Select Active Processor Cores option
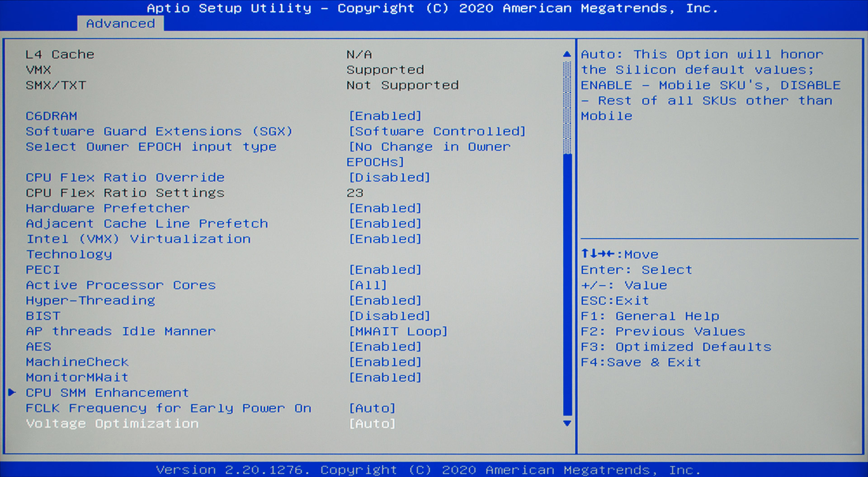 121,285
